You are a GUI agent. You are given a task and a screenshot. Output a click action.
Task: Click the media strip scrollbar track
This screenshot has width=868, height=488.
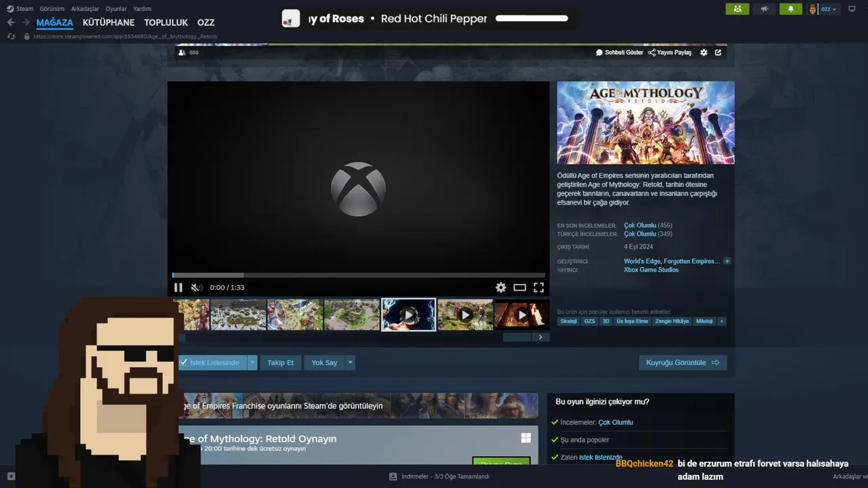pos(358,337)
